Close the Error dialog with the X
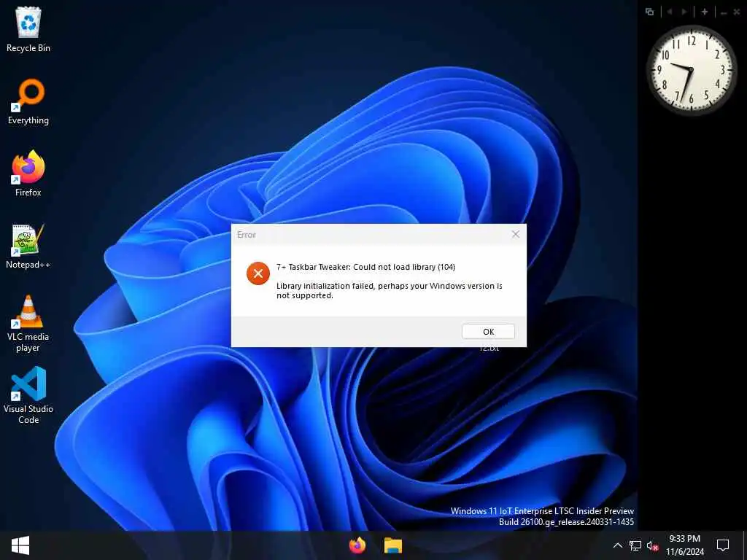 click(516, 234)
